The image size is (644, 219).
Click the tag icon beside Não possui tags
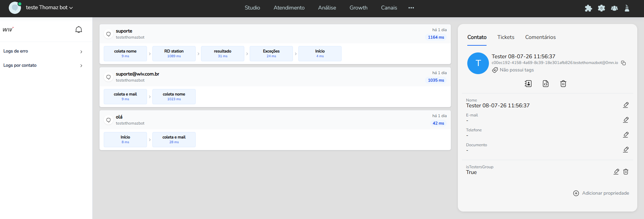click(x=495, y=70)
